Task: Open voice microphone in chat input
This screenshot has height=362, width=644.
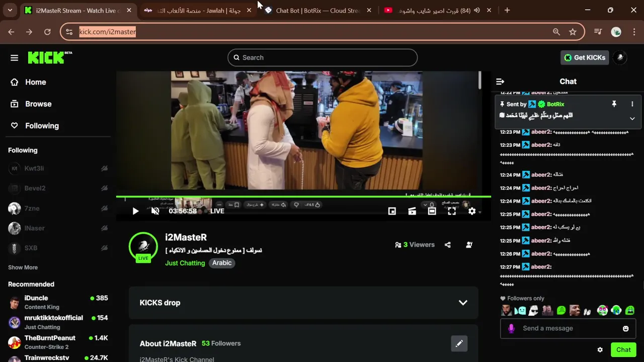Action: (x=511, y=328)
